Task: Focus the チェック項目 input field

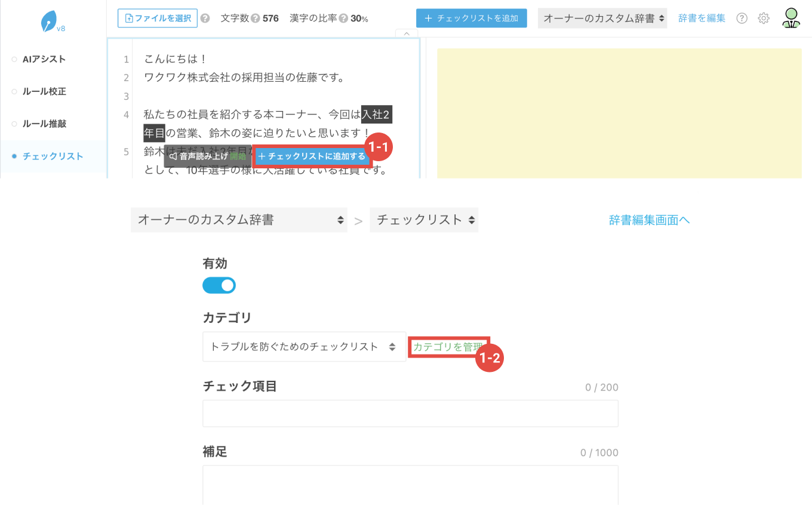Action: [x=410, y=414]
